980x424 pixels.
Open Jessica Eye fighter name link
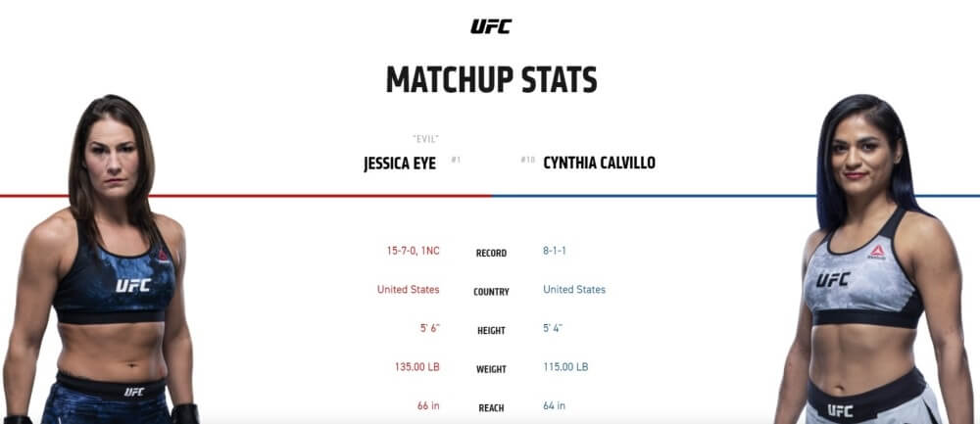pyautogui.click(x=400, y=164)
